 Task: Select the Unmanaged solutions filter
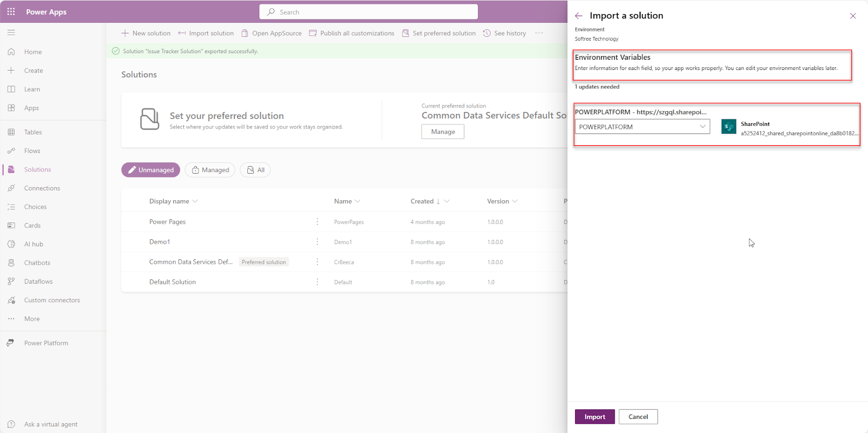point(151,170)
